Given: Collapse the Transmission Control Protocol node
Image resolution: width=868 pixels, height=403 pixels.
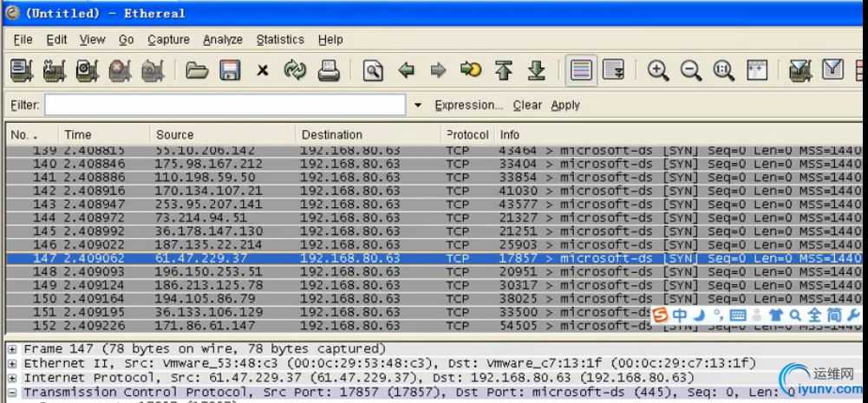Looking at the screenshot, I should tap(11, 393).
